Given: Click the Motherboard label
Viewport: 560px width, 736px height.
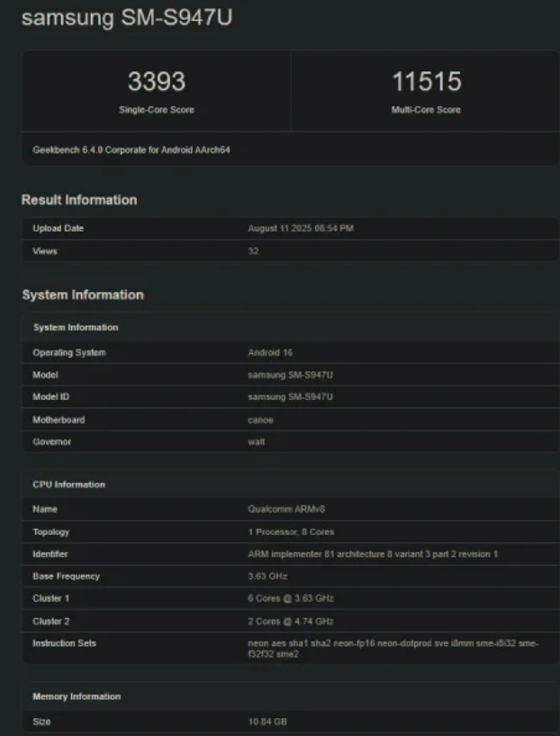Looking at the screenshot, I should (59, 420).
